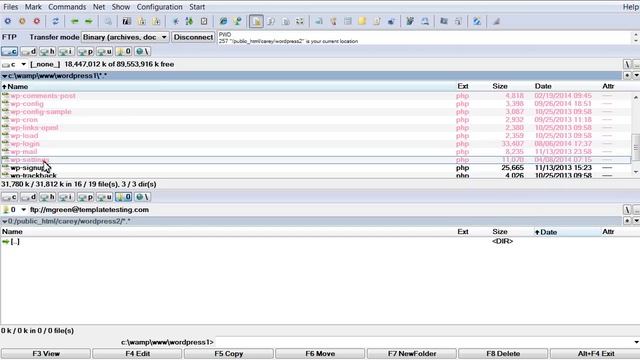Select network neighborhood button in top drive bar
The height and width of the screenshot is (360, 640).
coord(142,51)
